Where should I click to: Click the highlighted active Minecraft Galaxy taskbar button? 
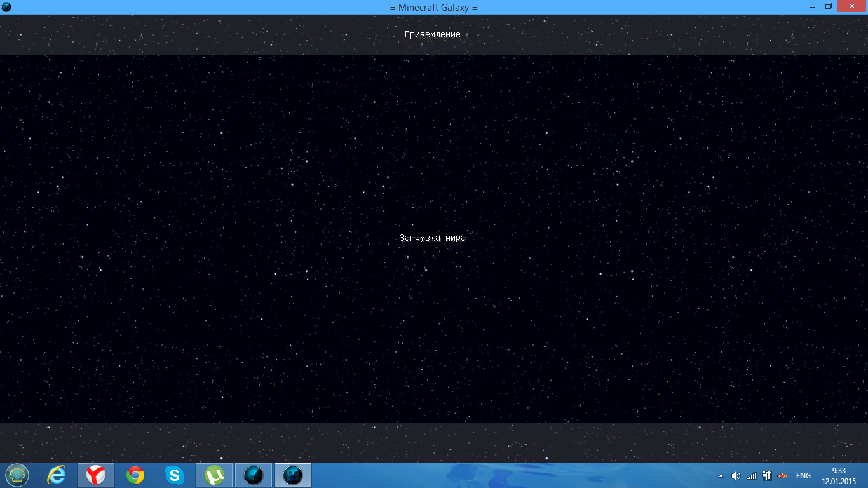pos(293,475)
